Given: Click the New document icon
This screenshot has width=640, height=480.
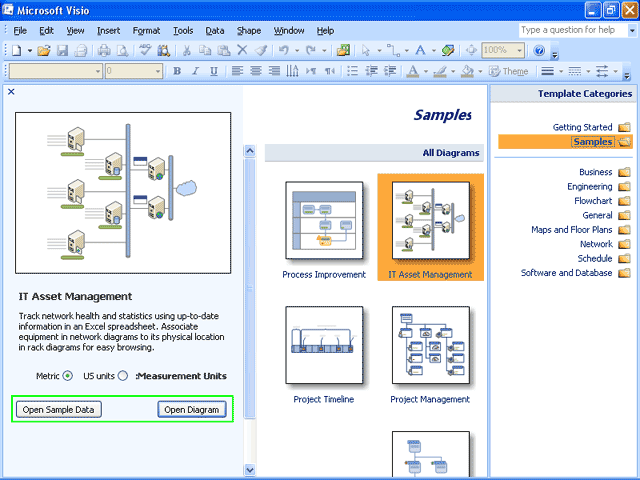Looking at the screenshot, I should pos(16,50).
